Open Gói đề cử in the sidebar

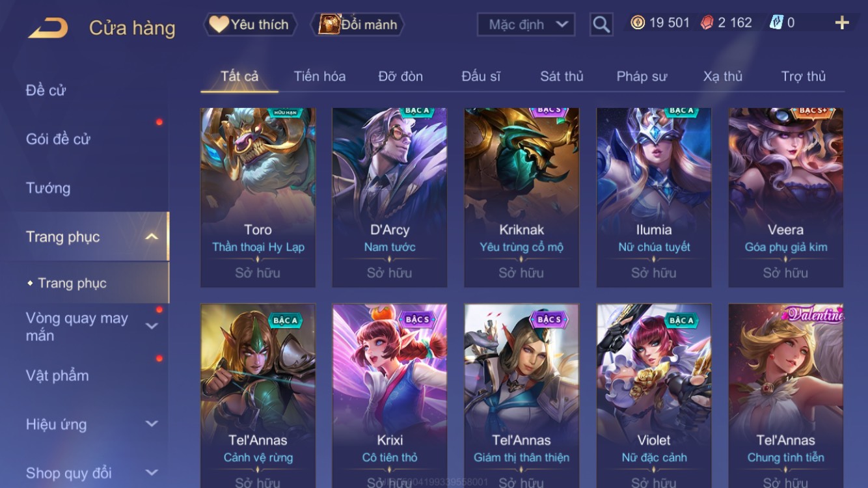[x=58, y=139]
